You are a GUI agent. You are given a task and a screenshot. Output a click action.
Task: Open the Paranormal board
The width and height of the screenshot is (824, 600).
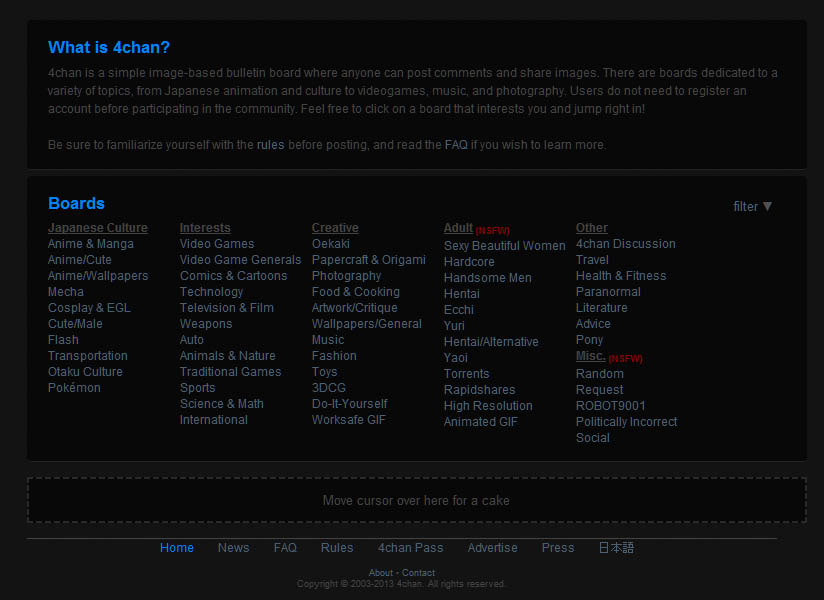coord(608,292)
